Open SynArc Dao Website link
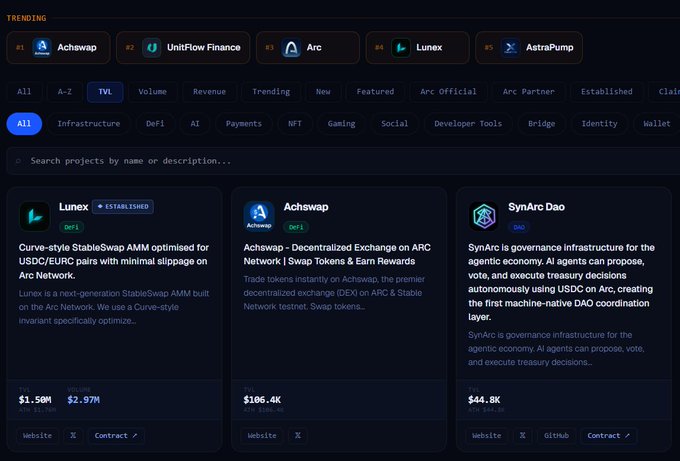The width and height of the screenshot is (680, 461). [x=487, y=435]
